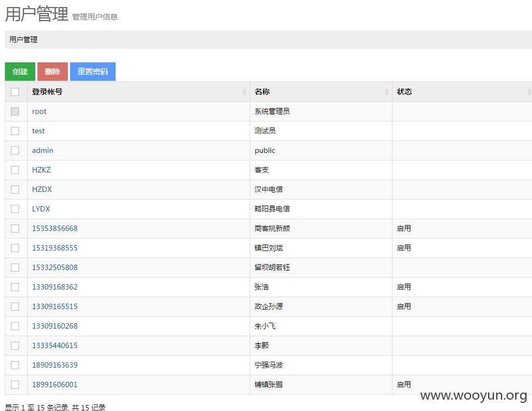Open the root account link
The width and height of the screenshot is (532, 411).
39,112
